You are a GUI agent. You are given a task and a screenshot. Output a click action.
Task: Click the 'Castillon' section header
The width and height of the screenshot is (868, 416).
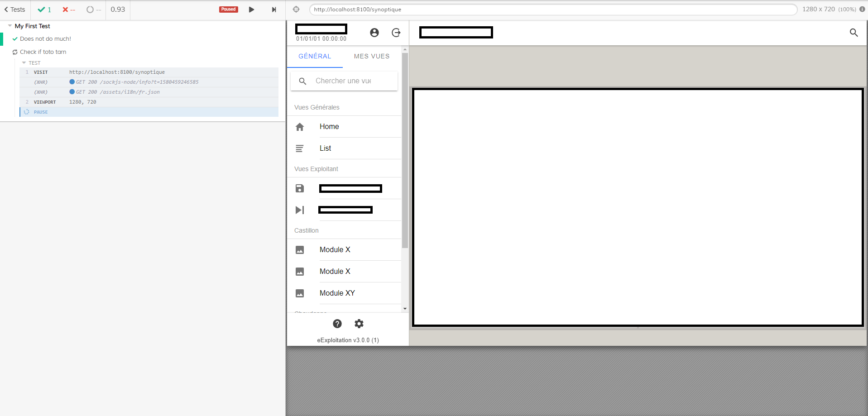tap(307, 230)
